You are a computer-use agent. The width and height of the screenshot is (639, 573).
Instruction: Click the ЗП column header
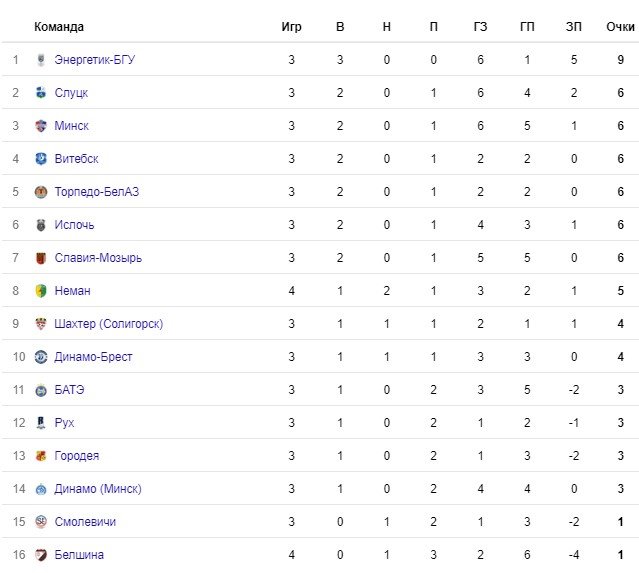(573, 27)
